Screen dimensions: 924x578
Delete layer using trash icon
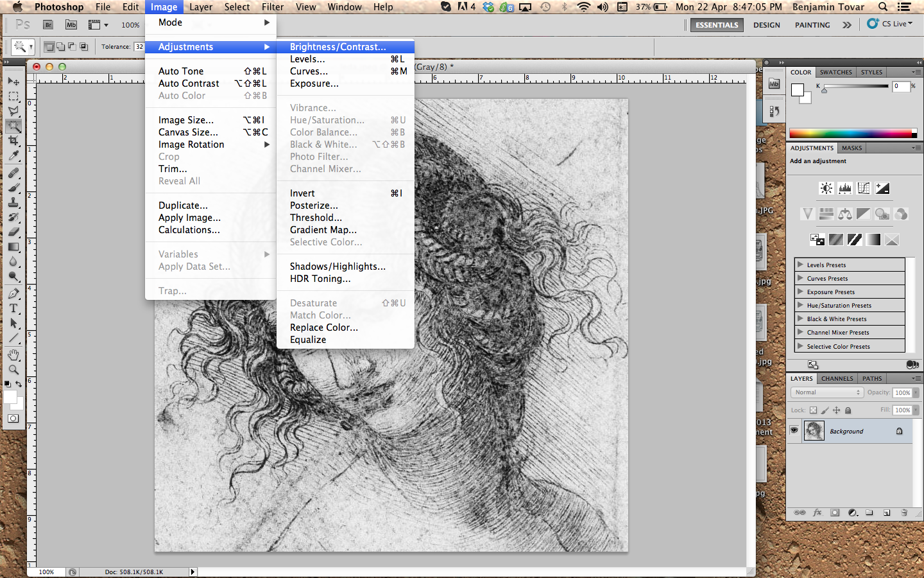904,512
